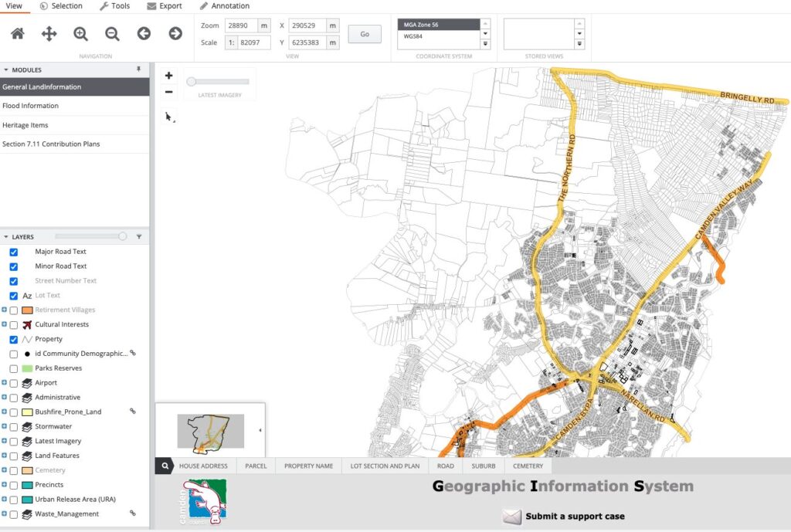Click the Zoom Out magnifier icon
This screenshot has width=791, height=532.
point(113,33)
